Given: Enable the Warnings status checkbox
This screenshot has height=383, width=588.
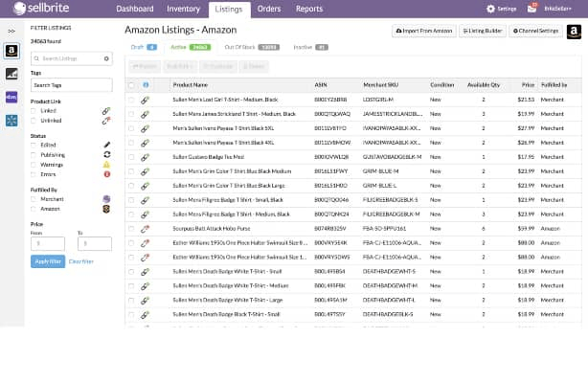Looking at the screenshot, I should tap(34, 165).
